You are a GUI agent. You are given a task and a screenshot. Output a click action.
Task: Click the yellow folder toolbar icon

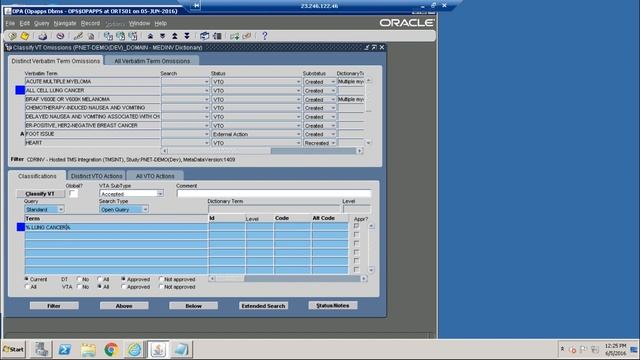pos(24,36)
